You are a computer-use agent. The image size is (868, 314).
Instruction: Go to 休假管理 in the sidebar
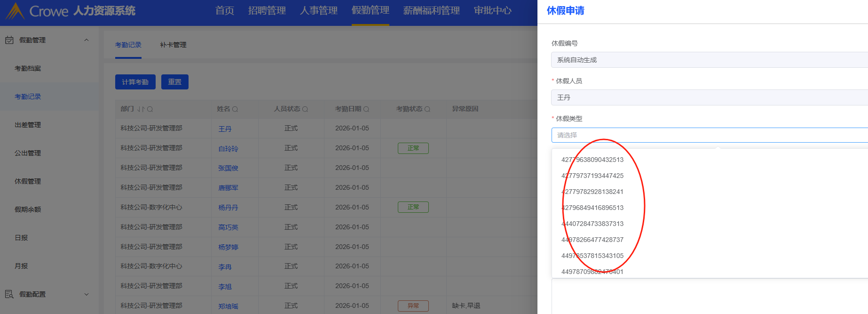[28, 181]
